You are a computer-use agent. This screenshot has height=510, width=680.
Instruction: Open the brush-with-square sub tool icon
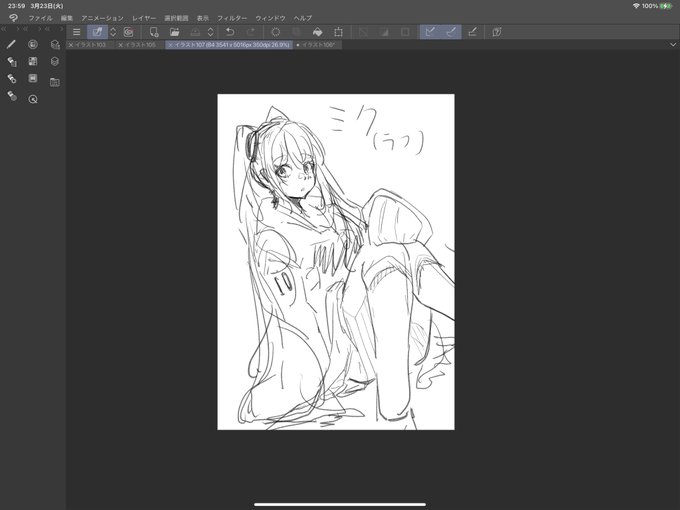pyautogui.click(x=12, y=62)
